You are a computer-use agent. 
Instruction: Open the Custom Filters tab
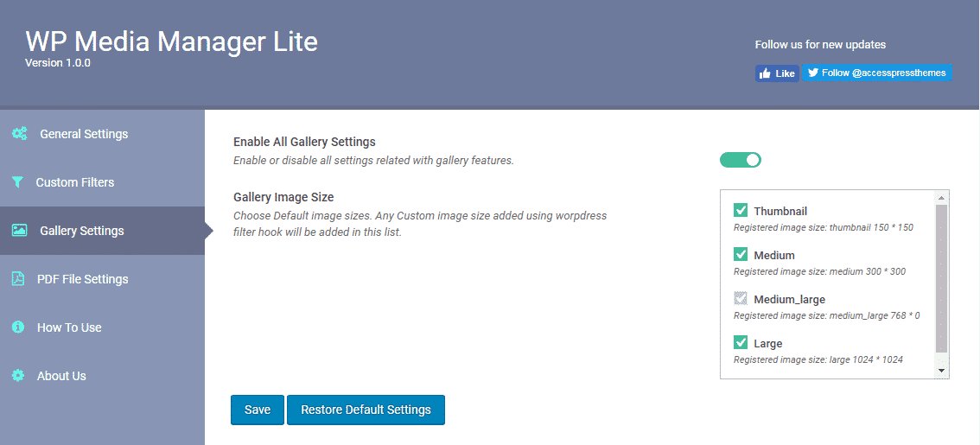point(103,182)
